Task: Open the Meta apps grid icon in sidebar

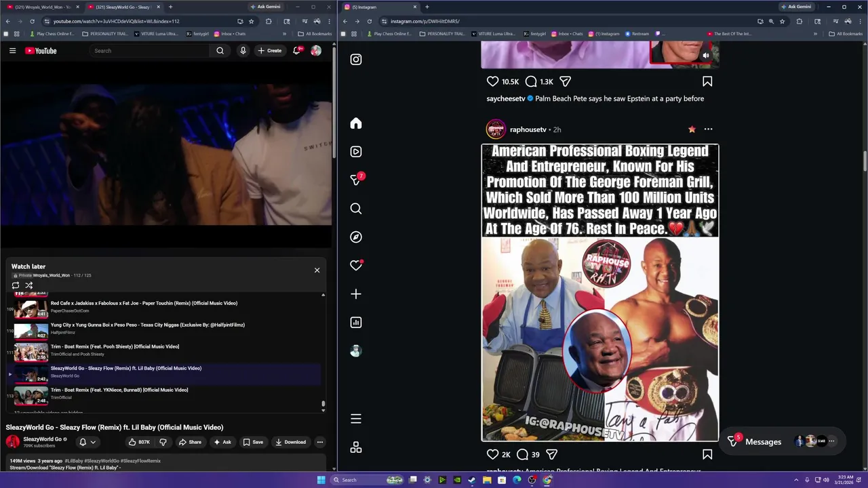Action: [x=356, y=447]
